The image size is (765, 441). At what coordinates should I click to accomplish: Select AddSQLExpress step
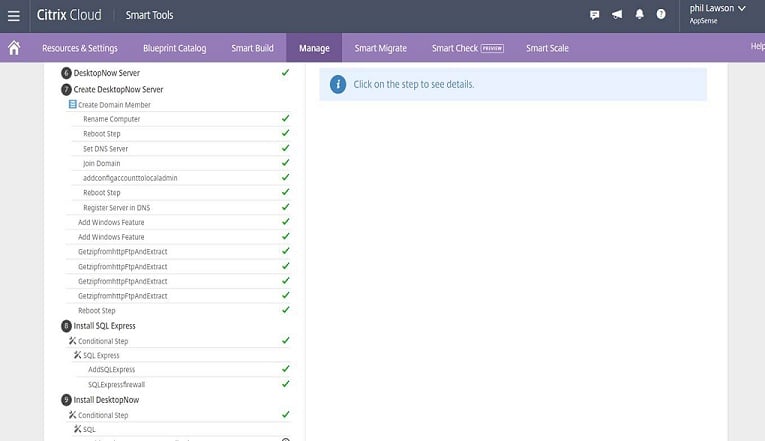pos(111,370)
